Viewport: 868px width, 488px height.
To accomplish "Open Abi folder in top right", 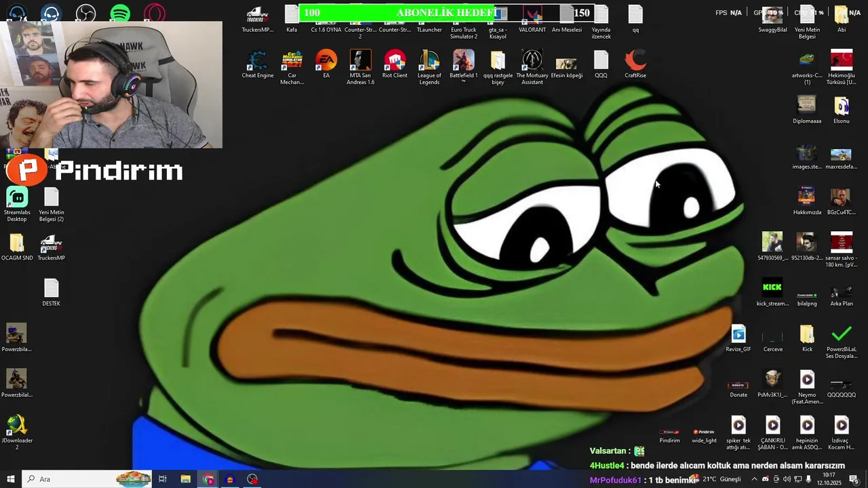I will pos(842,19).
